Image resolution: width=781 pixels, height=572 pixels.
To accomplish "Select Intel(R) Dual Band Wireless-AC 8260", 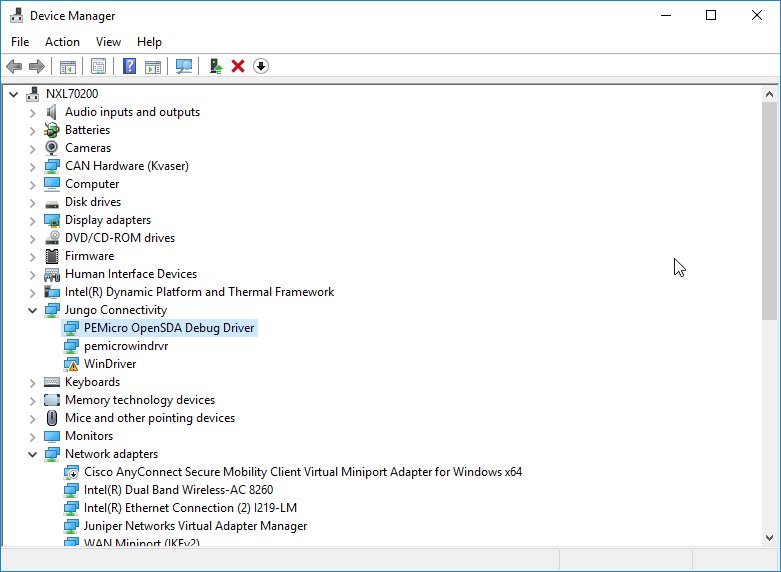I will (178, 490).
